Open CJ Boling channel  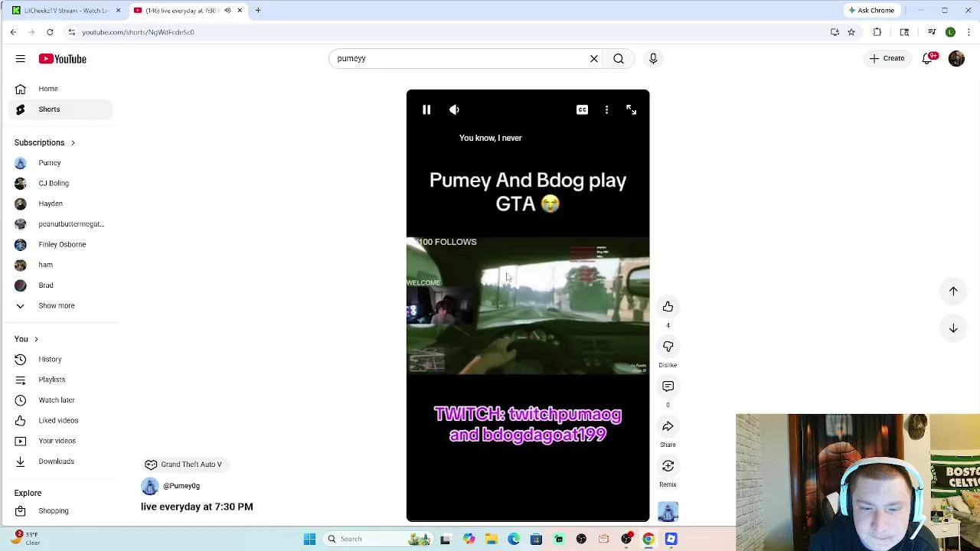click(61, 183)
